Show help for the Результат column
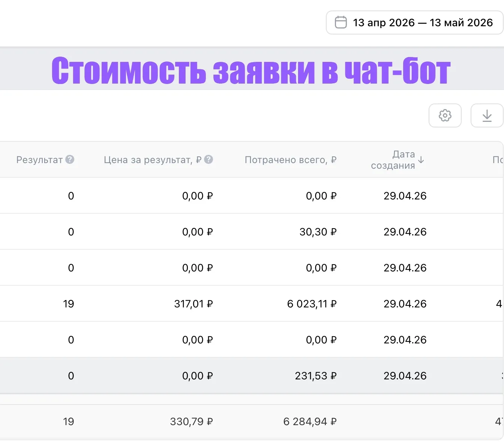Image resolution: width=504 pixels, height=445 pixels. pos(70,159)
